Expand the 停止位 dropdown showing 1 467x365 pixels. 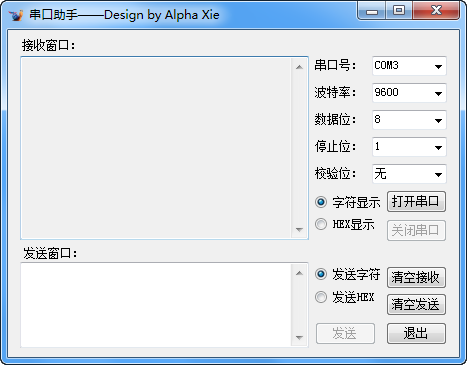[x=409, y=147]
